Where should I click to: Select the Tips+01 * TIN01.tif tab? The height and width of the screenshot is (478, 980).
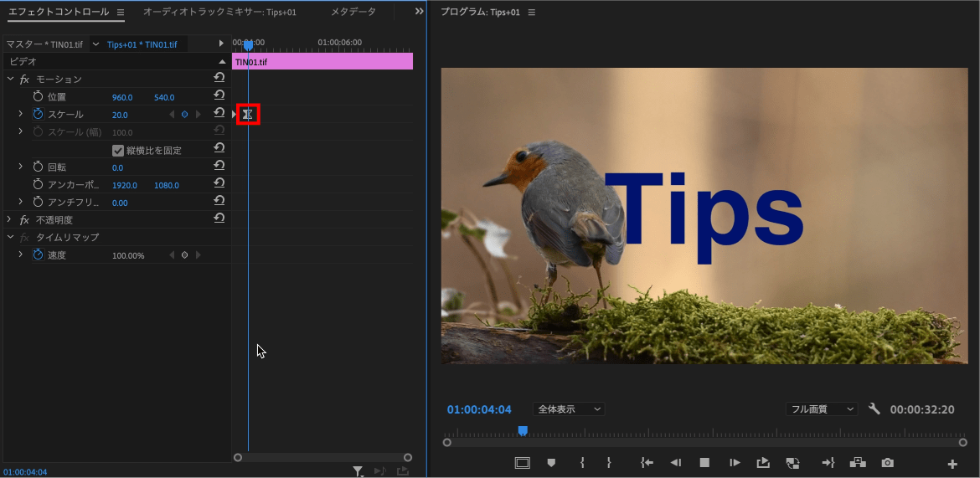(142, 44)
